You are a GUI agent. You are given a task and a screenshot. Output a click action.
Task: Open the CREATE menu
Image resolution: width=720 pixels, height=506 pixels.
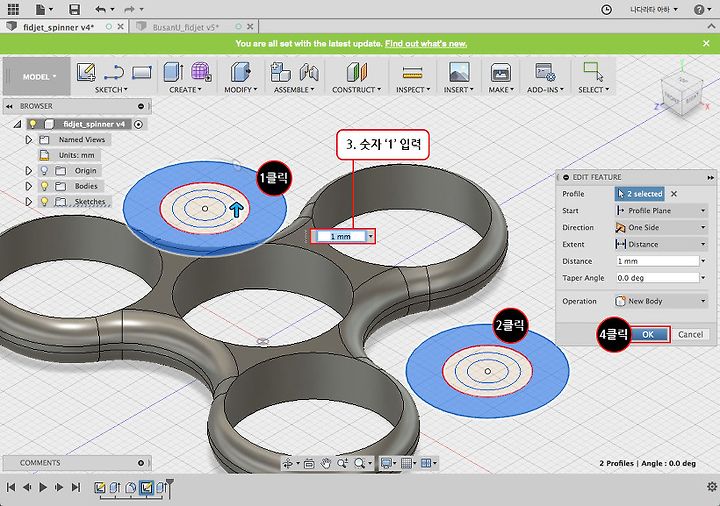[185, 90]
